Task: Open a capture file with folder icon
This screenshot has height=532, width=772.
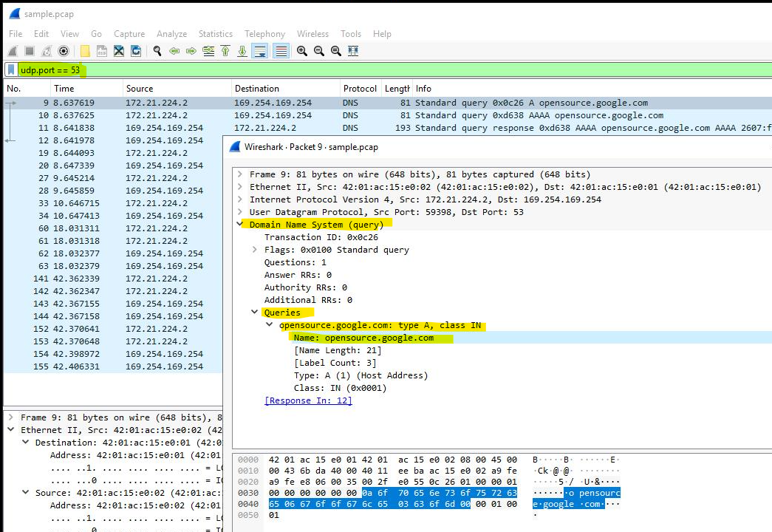Action: point(85,51)
